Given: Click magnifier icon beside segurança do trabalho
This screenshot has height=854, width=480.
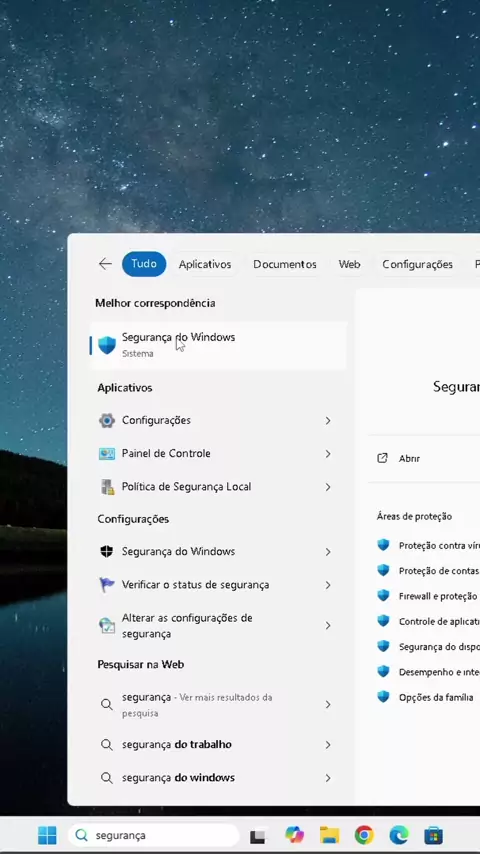Looking at the screenshot, I should (107, 745).
